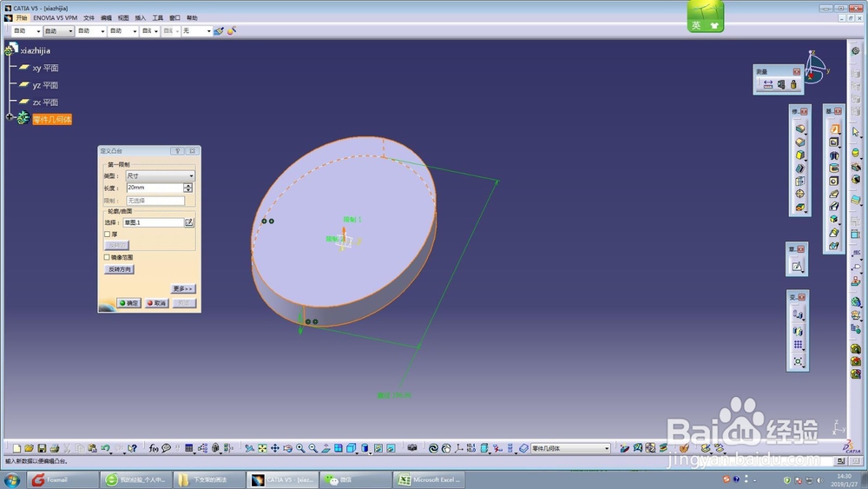
Task: Click the 更多>> (More) button
Action: (x=183, y=288)
